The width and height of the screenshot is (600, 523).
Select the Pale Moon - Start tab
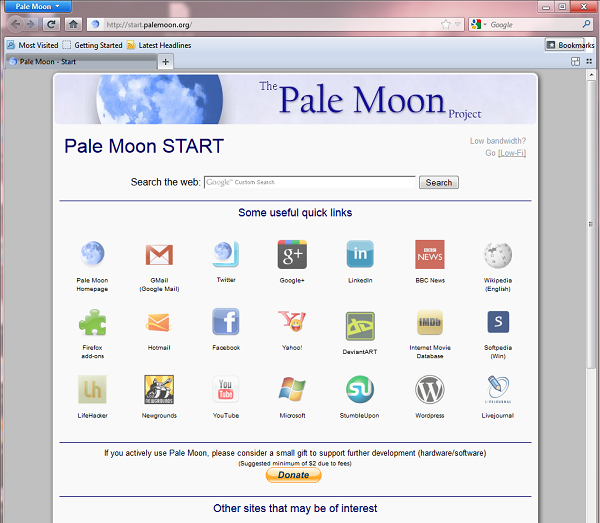(x=81, y=62)
